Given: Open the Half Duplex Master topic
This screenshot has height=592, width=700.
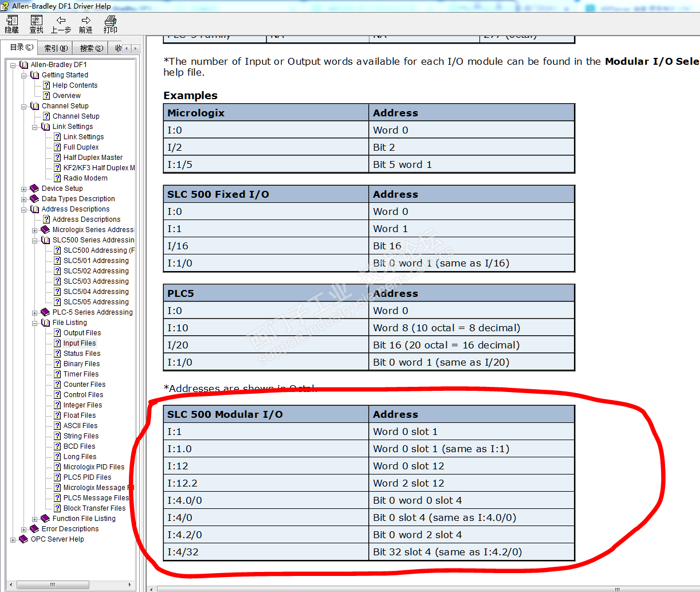Looking at the screenshot, I should click(x=93, y=158).
